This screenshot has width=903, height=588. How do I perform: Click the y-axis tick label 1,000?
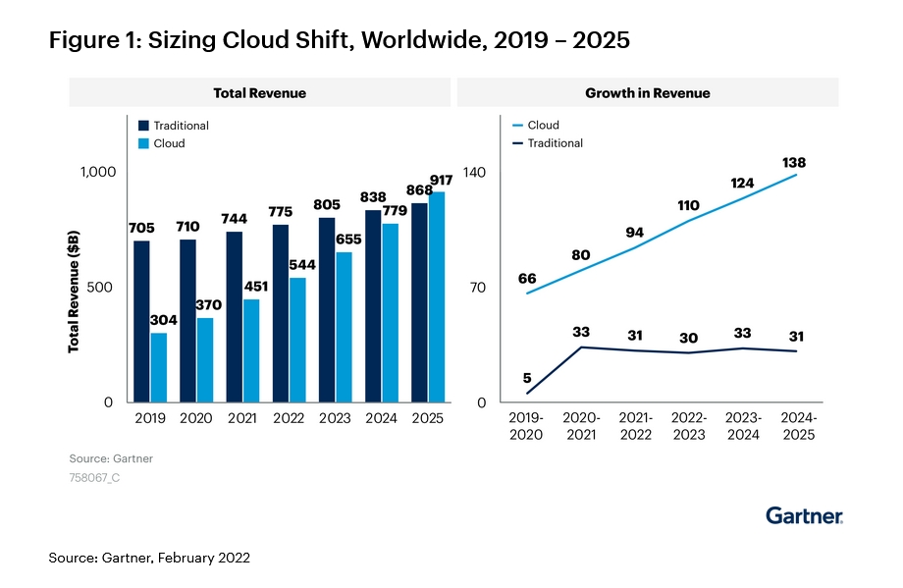coord(98,172)
